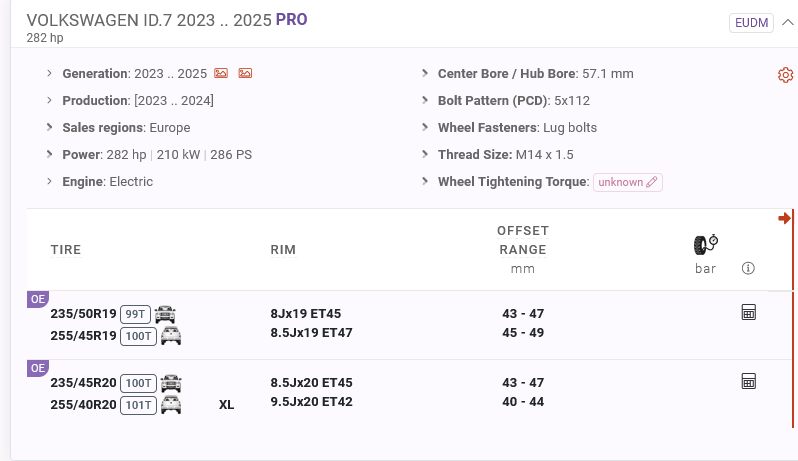Open the first Generation image icon

coord(221,74)
